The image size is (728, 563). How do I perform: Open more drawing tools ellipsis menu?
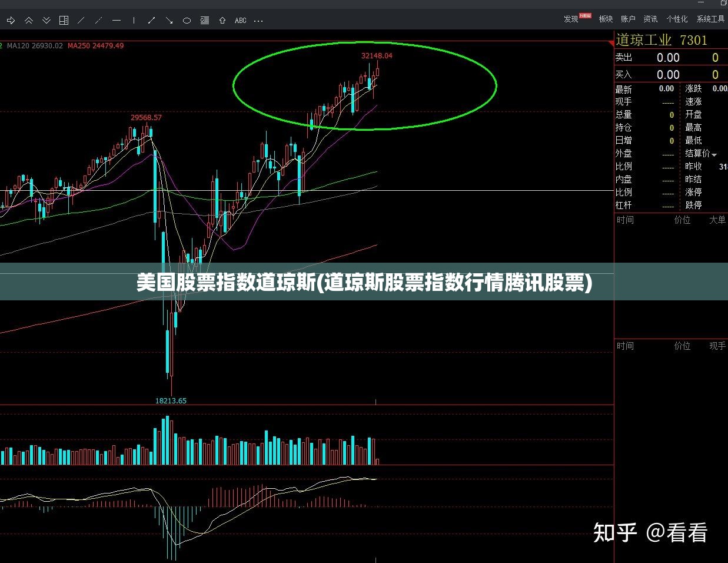258,21
